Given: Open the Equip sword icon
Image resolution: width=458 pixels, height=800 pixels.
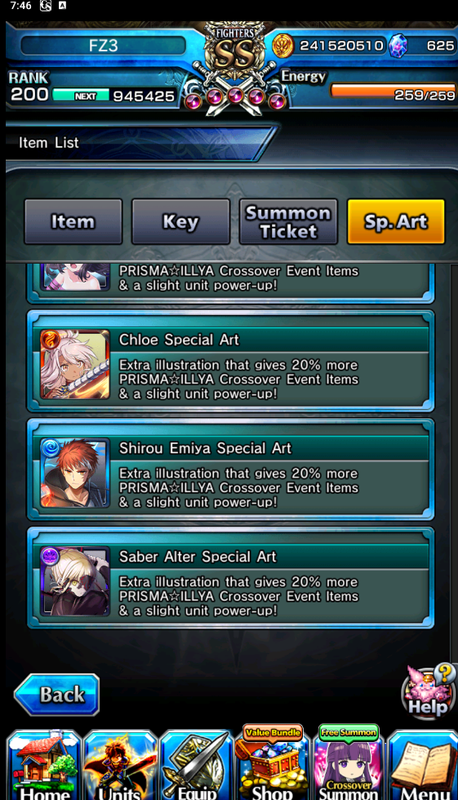Looking at the screenshot, I should [x=196, y=764].
